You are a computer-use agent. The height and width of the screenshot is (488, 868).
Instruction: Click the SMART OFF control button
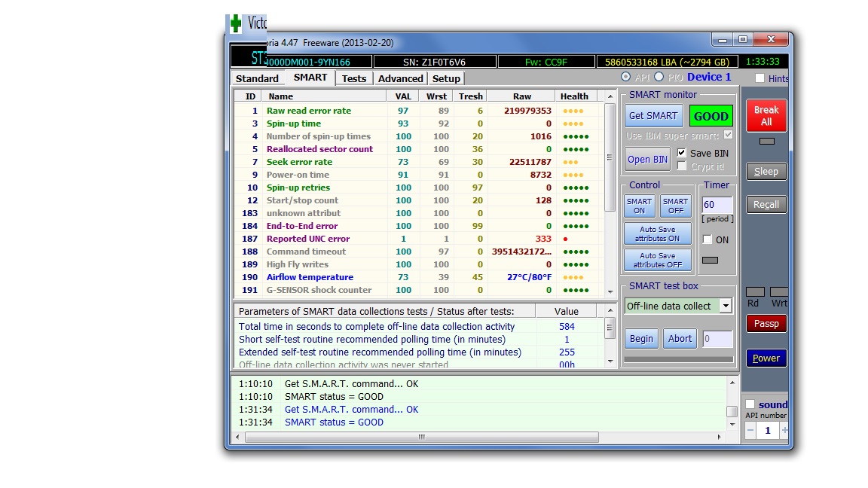tap(675, 206)
